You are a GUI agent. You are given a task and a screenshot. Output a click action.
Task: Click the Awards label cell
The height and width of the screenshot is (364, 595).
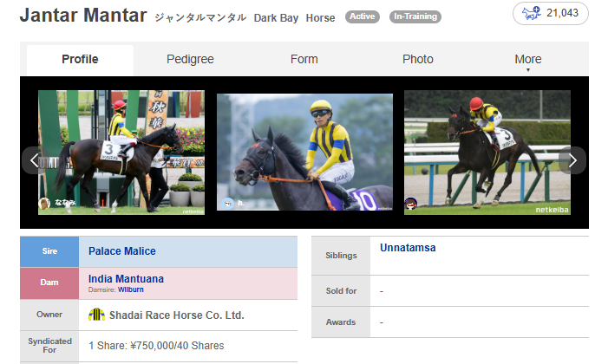[341, 322]
